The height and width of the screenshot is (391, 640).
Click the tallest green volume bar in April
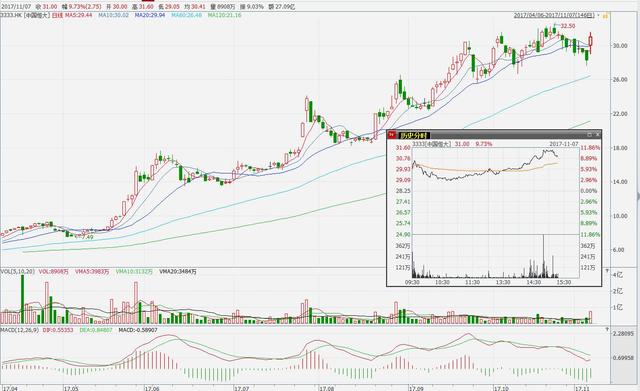(x=22, y=300)
